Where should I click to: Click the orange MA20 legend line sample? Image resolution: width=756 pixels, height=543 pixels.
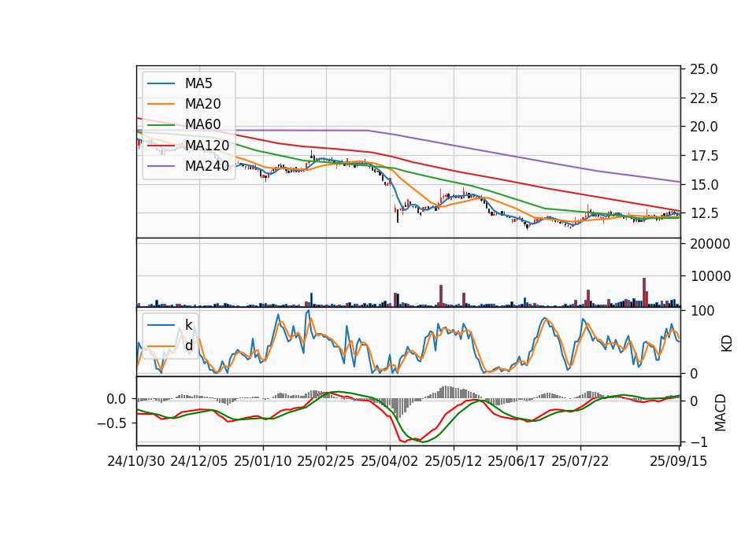tap(161, 104)
